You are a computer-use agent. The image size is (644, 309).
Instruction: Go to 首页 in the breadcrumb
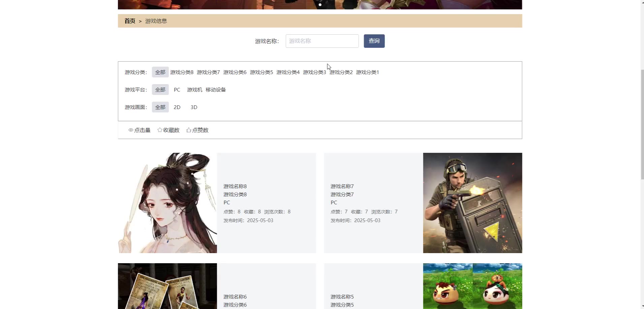130,21
